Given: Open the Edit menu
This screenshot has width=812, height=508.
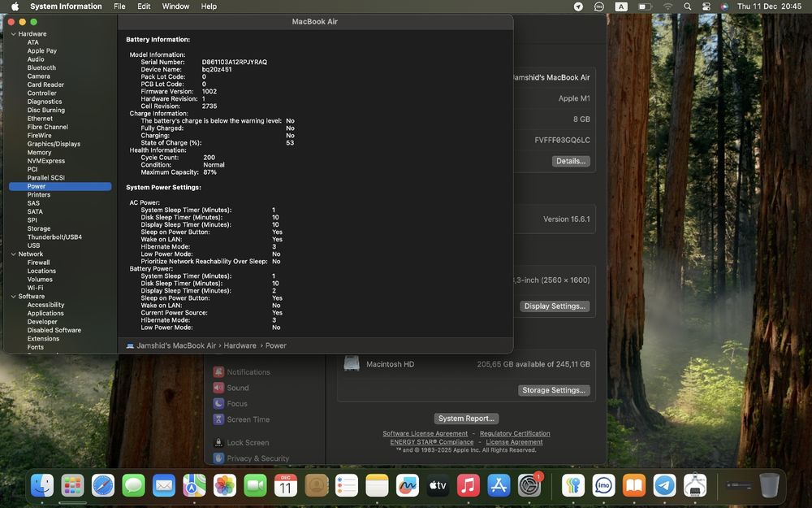Looking at the screenshot, I should tap(144, 7).
